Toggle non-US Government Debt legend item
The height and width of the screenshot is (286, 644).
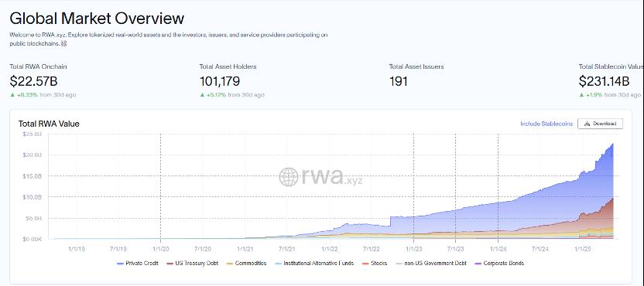point(430,263)
